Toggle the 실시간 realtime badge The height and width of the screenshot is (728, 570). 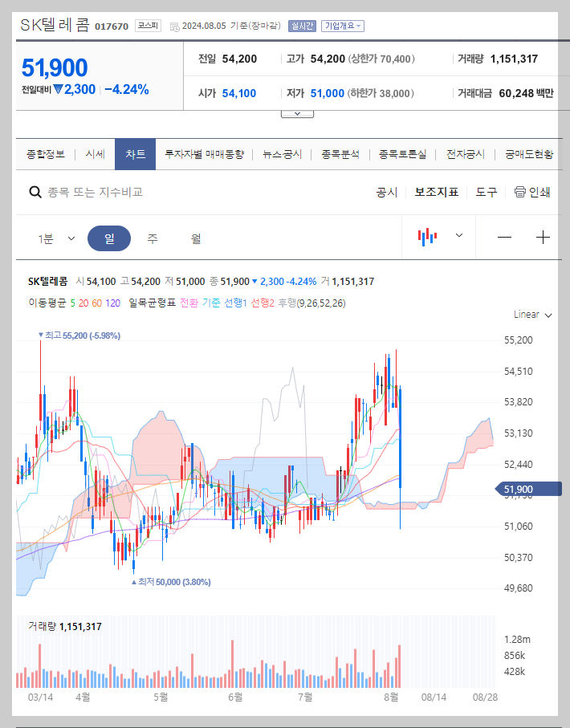(302, 26)
